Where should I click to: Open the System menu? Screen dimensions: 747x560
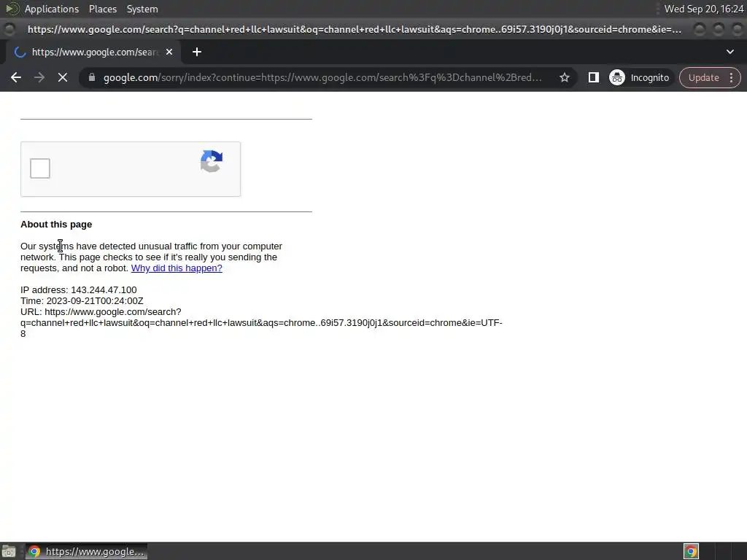(x=142, y=9)
